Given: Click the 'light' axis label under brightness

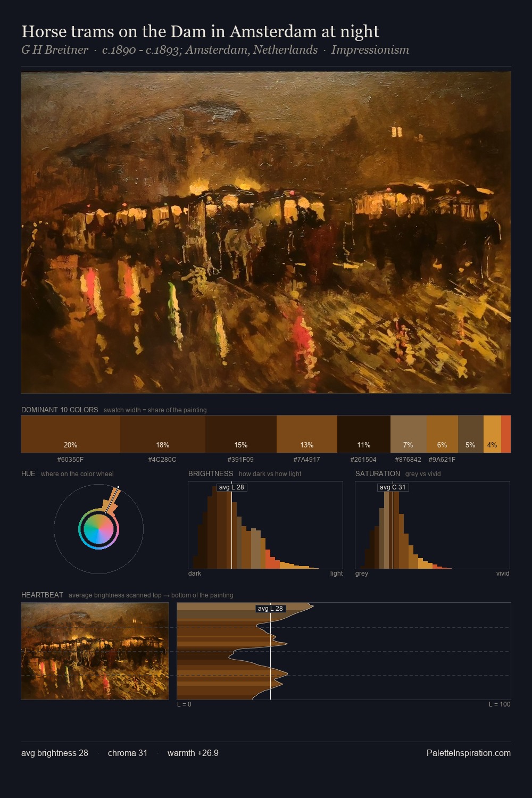Looking at the screenshot, I should (336, 573).
